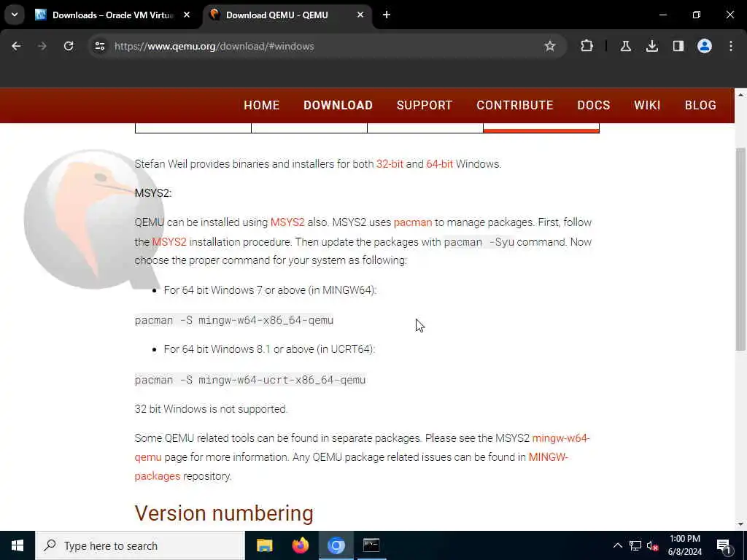Open the Extensions puzzle icon

tap(587, 46)
